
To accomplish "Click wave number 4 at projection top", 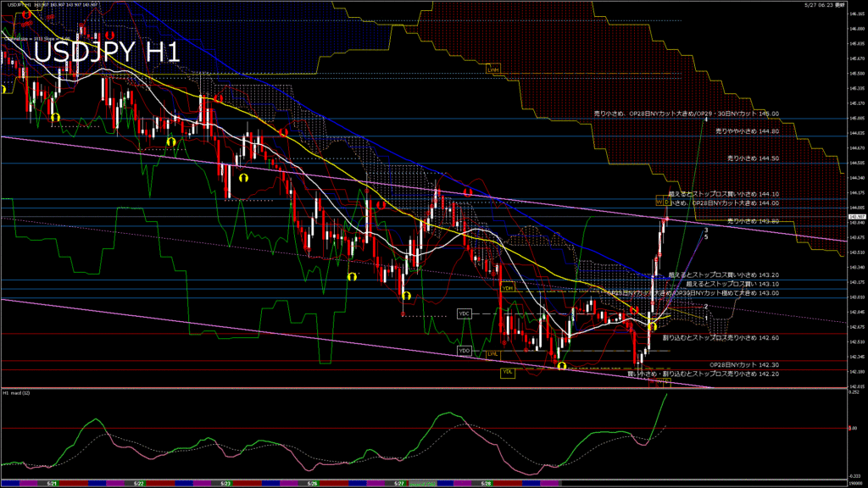I will pos(706,119).
